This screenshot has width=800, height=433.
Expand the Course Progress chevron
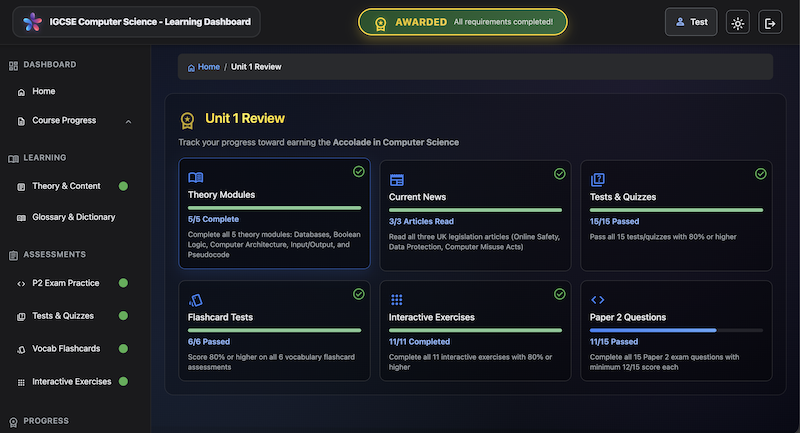[128, 121]
